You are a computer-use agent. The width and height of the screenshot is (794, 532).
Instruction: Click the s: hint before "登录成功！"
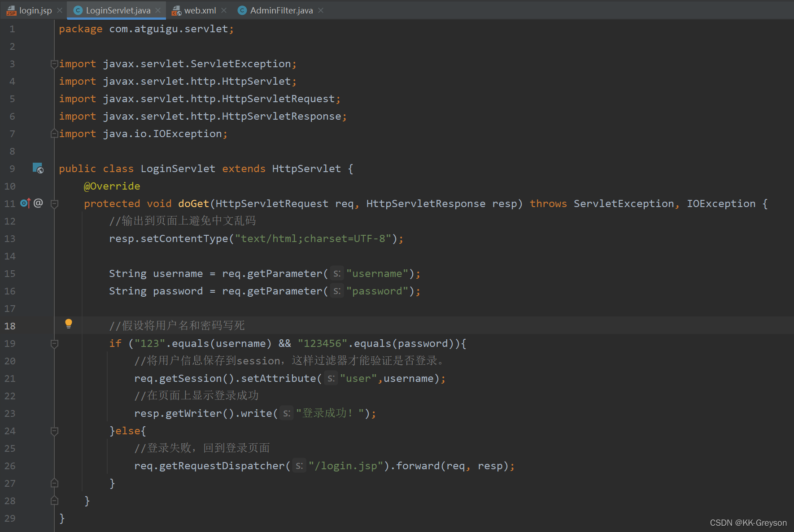(x=287, y=413)
